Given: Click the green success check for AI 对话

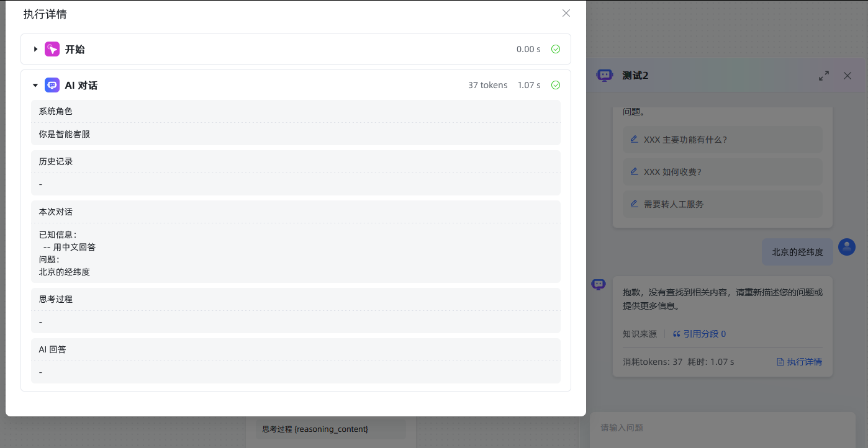Looking at the screenshot, I should (556, 85).
